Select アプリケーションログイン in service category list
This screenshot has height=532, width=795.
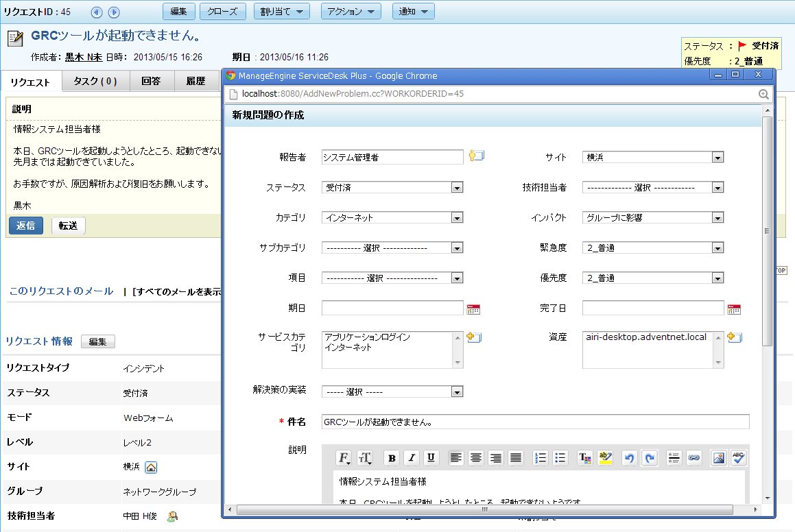click(x=368, y=337)
